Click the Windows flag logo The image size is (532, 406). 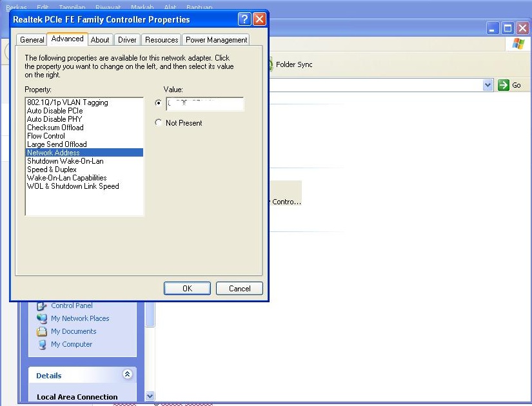pyautogui.click(x=518, y=44)
